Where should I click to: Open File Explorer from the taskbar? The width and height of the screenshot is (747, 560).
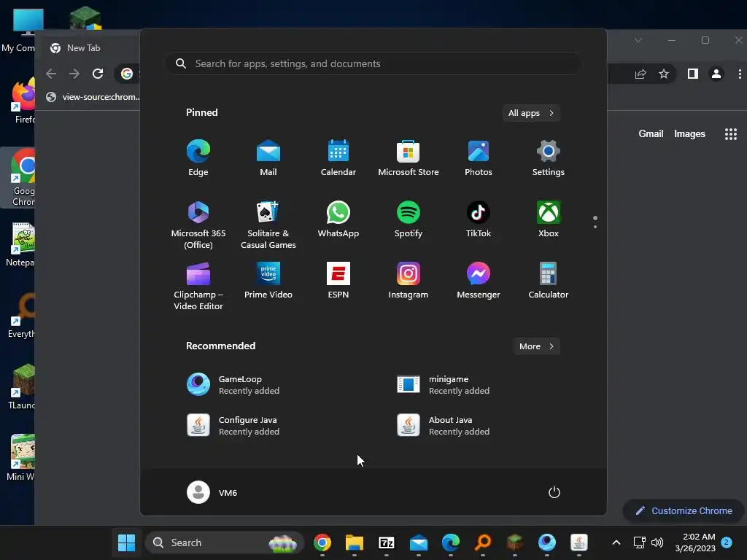pos(355,542)
